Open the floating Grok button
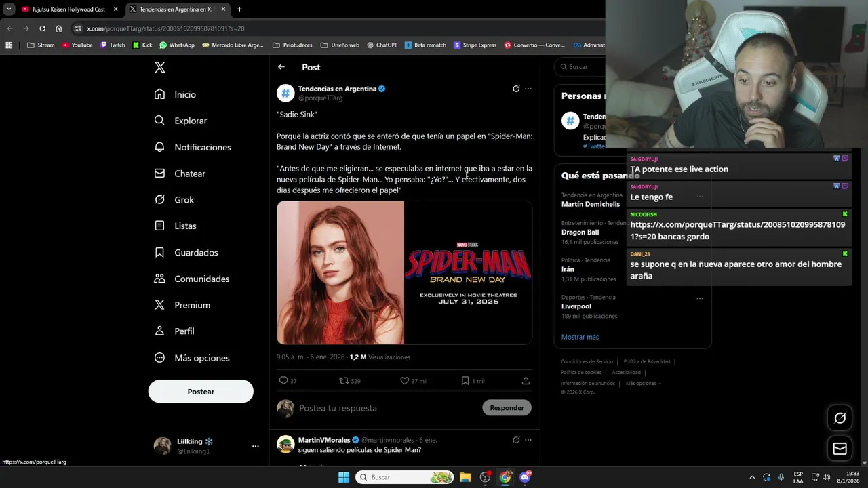 click(840, 418)
